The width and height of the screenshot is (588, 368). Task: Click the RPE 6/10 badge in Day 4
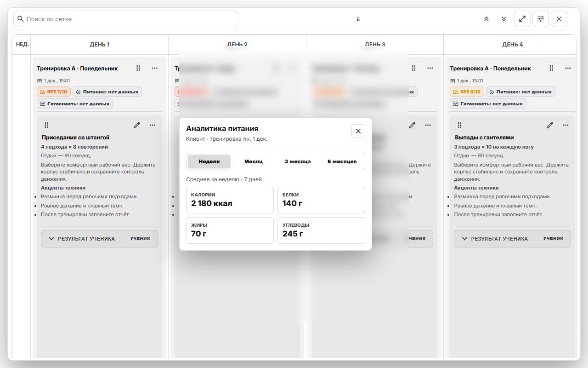click(x=467, y=92)
